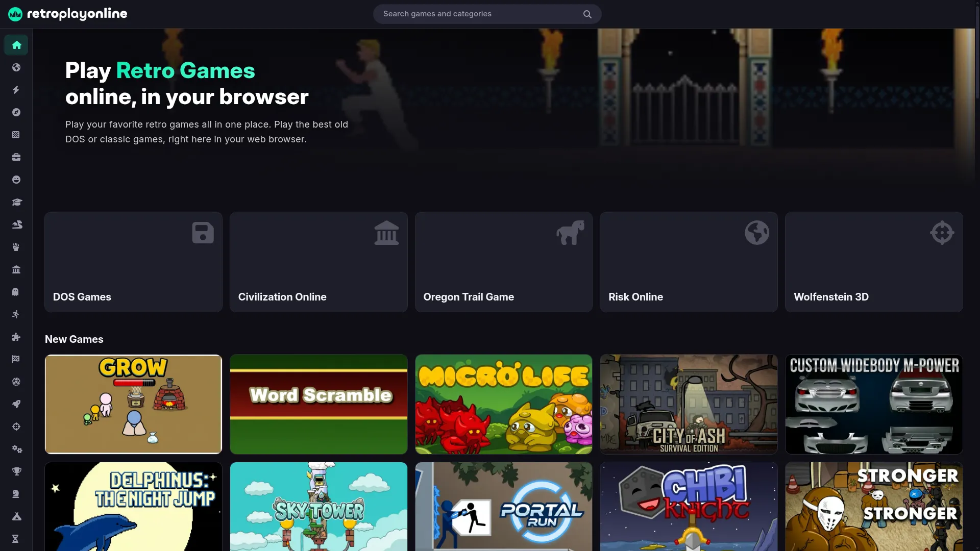Play the Portal Run game thumbnail
980x551 pixels.
504,507
